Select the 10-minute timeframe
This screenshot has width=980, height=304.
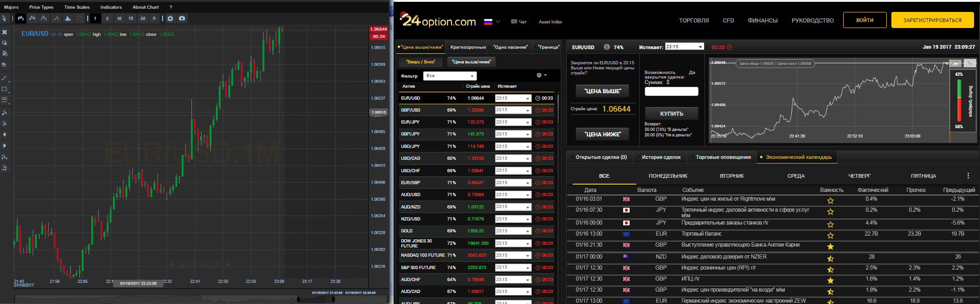(119, 18)
